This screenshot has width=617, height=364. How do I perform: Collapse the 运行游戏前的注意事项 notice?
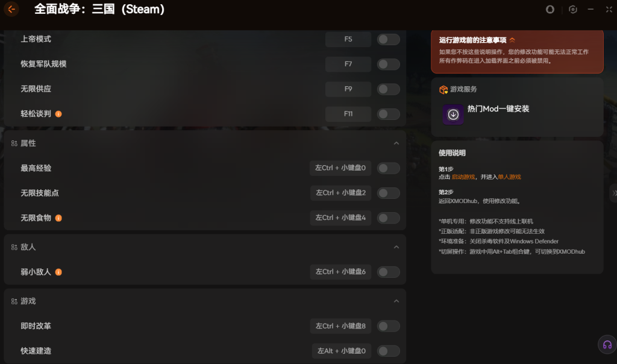[x=512, y=40]
